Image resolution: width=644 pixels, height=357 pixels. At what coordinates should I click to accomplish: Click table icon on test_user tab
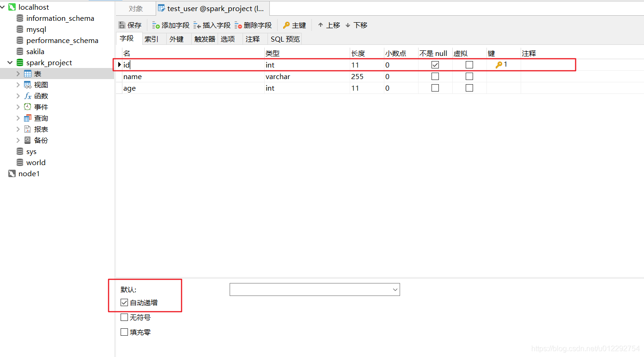pyautogui.click(x=161, y=8)
